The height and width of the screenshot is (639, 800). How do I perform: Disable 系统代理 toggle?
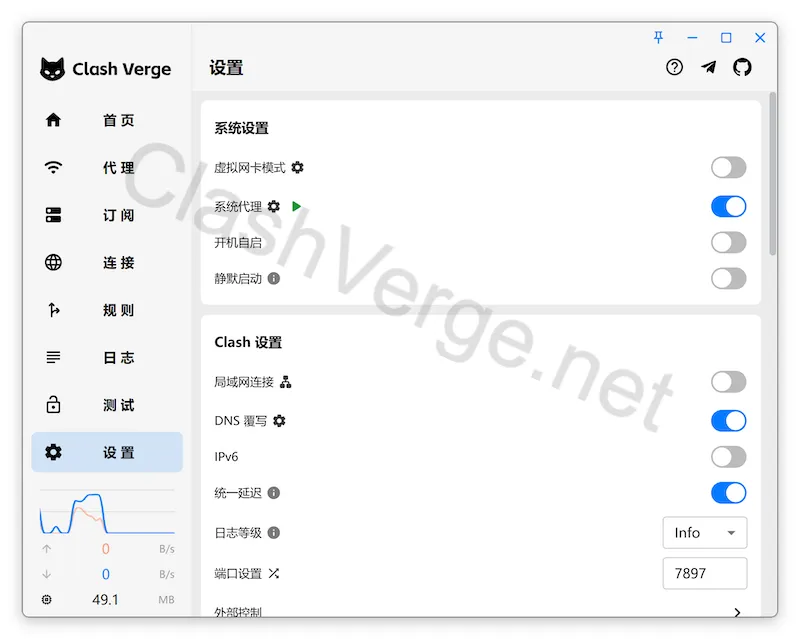[729, 206]
